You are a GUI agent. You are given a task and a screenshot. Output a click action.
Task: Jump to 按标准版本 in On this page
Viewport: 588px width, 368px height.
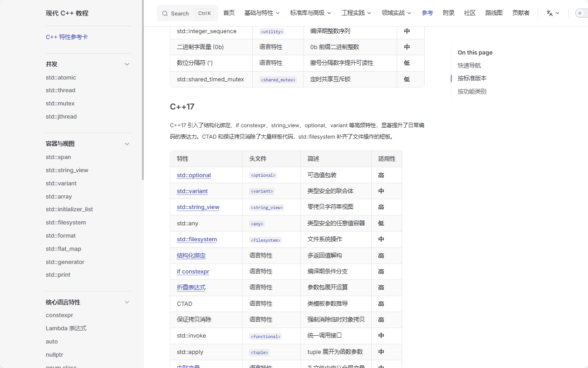click(x=472, y=78)
